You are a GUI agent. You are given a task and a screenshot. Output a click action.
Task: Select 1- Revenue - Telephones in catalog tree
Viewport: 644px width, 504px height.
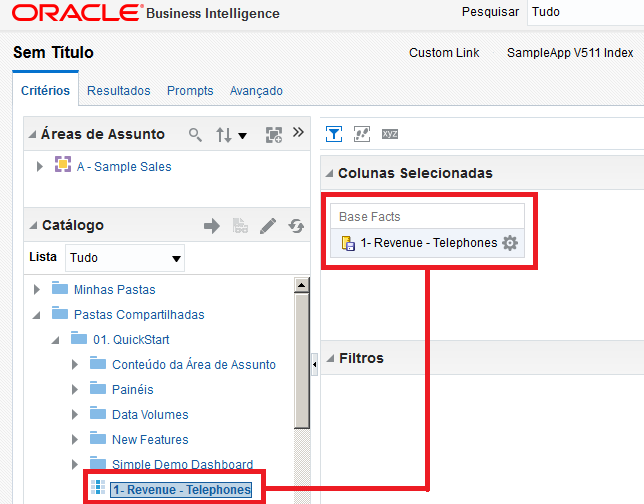[180, 489]
